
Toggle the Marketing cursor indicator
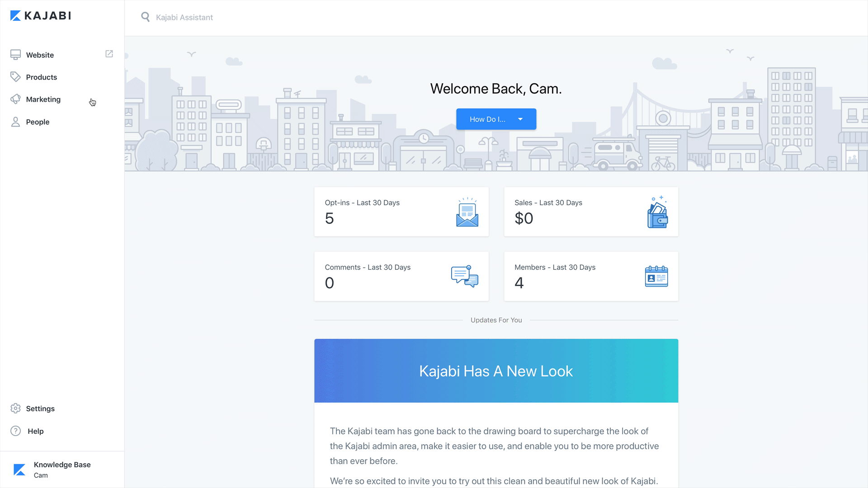(92, 102)
